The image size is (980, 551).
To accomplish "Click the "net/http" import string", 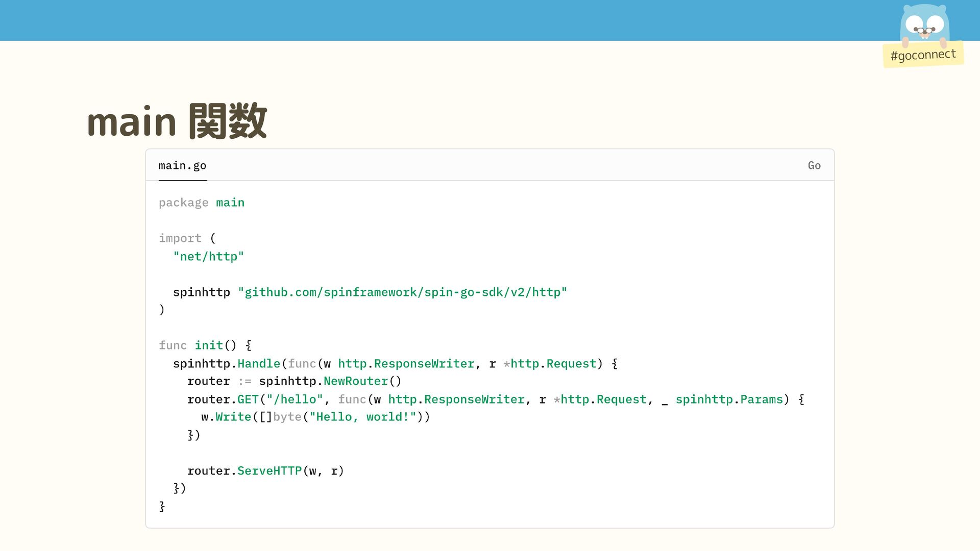I will point(208,257).
